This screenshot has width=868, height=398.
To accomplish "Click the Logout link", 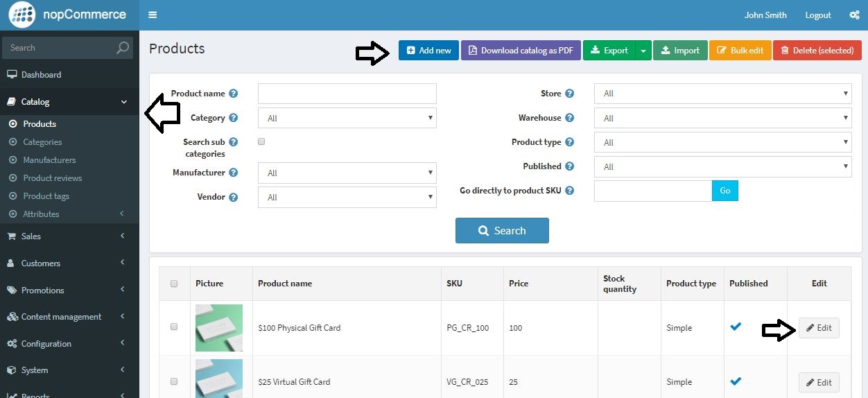I will 818,15.
